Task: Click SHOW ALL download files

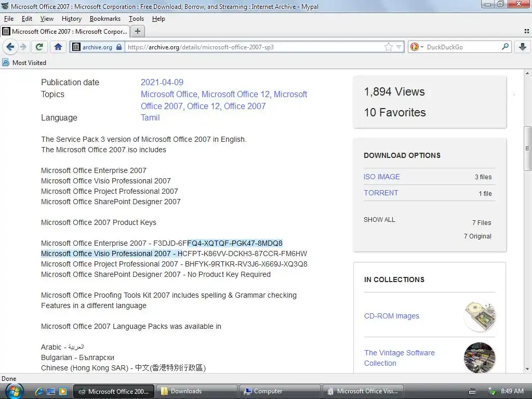Action: point(379,220)
